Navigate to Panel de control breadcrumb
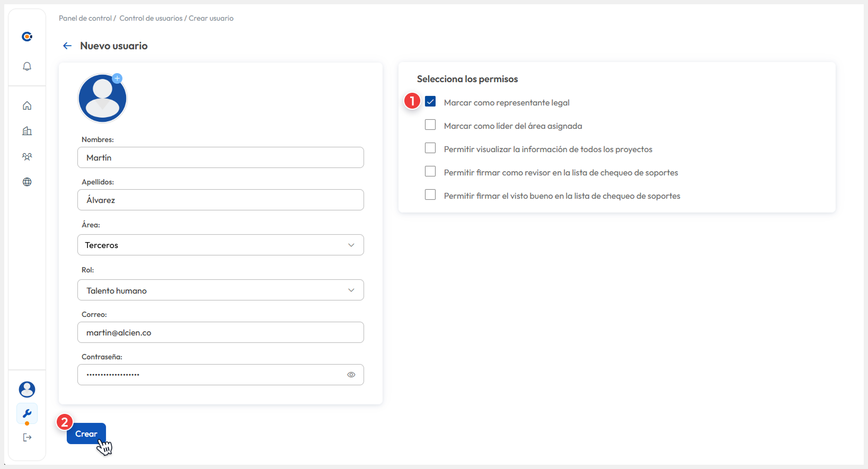Screen dimensions: 868x469 (85, 19)
